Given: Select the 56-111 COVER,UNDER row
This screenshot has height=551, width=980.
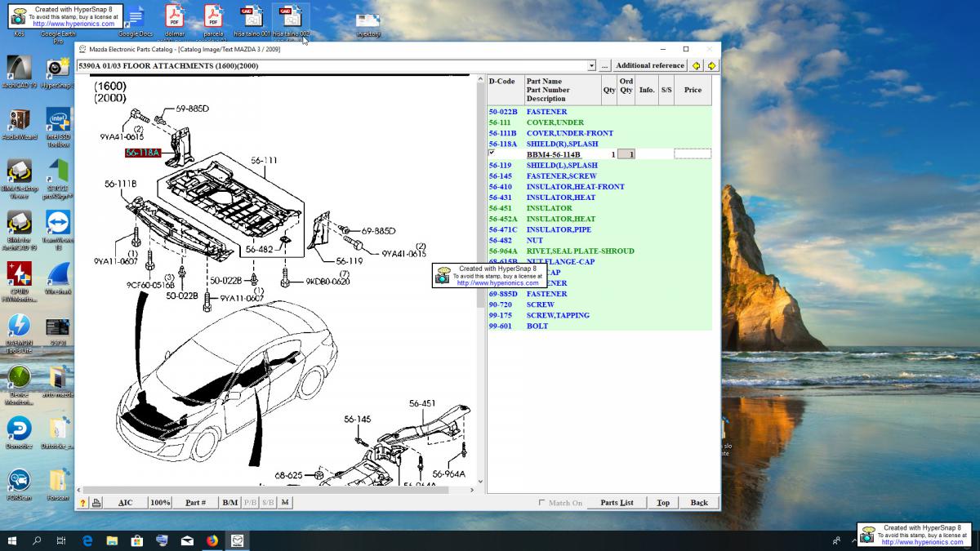Looking at the screenshot, I should [x=599, y=122].
